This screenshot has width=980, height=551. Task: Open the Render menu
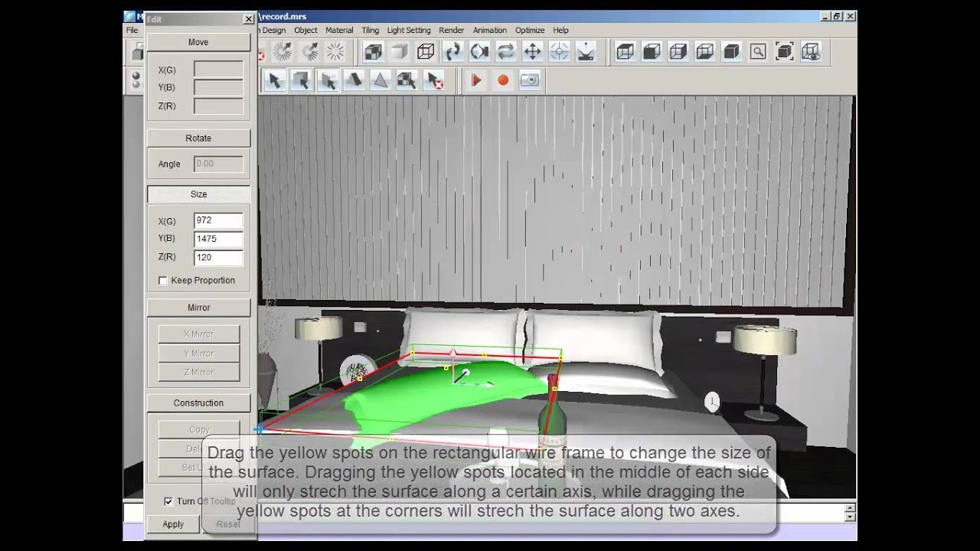452,30
